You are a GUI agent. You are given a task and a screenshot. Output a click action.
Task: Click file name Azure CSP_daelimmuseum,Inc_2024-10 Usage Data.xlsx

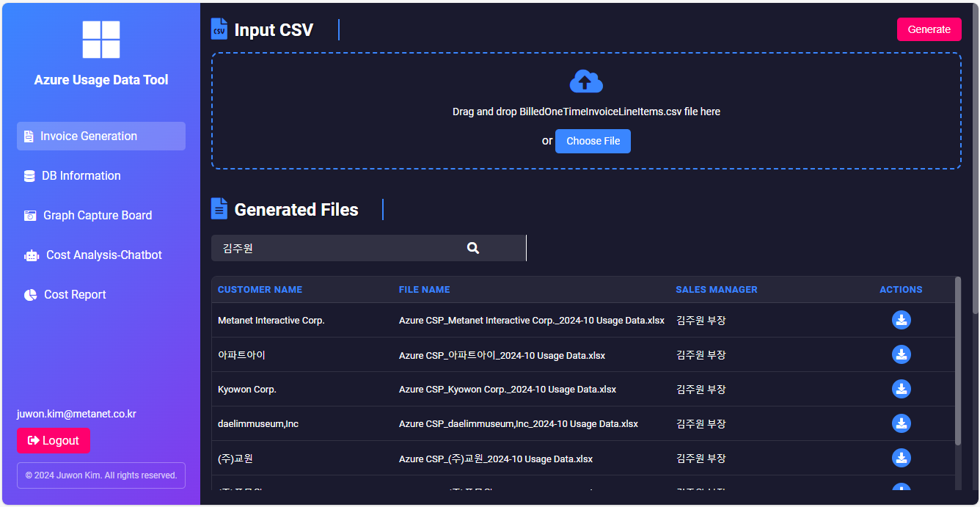tap(519, 424)
